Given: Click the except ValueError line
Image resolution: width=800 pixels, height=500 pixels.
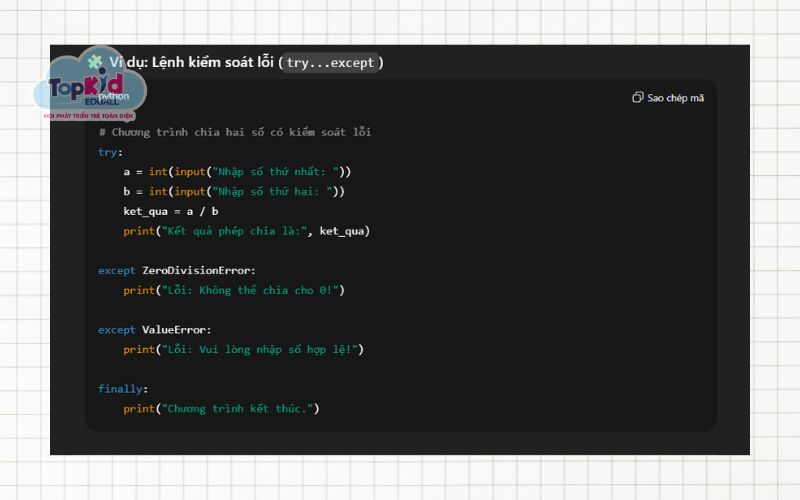Looking at the screenshot, I should coord(154,329).
